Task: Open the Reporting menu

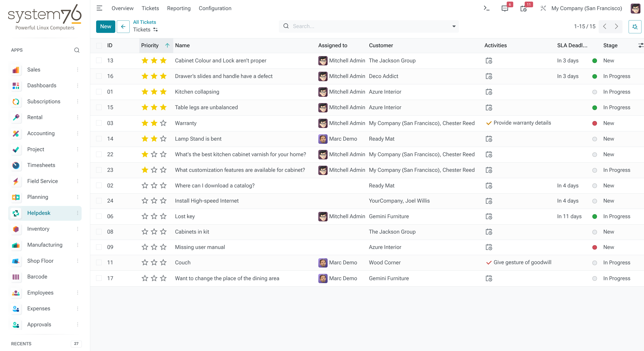Action: click(179, 8)
